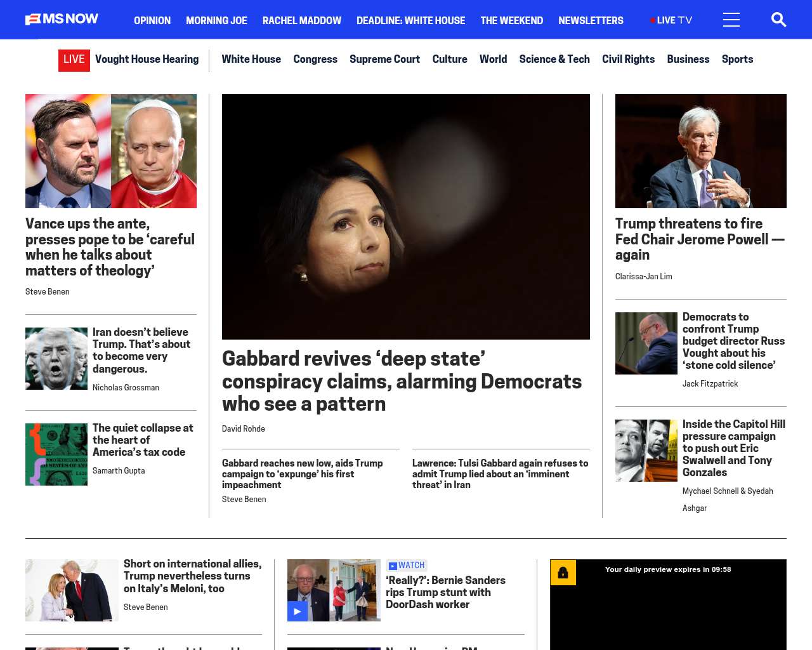
Task: Select the Supreme Court topic tab
Action: (384, 59)
